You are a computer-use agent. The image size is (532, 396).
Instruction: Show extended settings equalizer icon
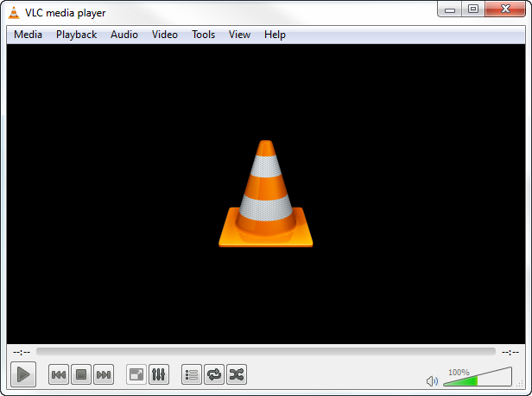(159, 374)
